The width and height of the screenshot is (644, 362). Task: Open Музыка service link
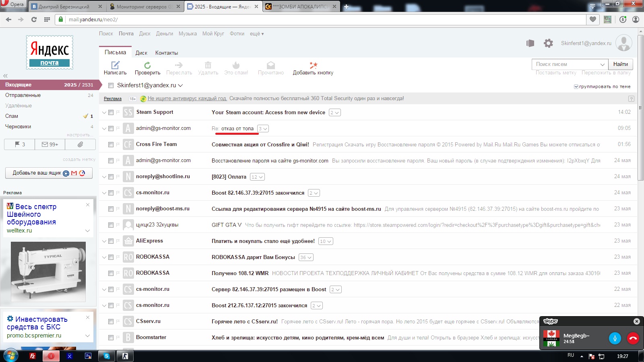188,34
